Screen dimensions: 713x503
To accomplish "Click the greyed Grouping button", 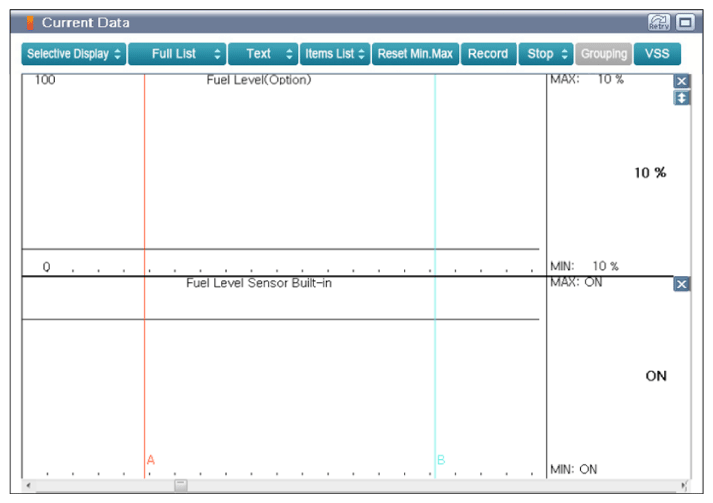I will point(604,54).
